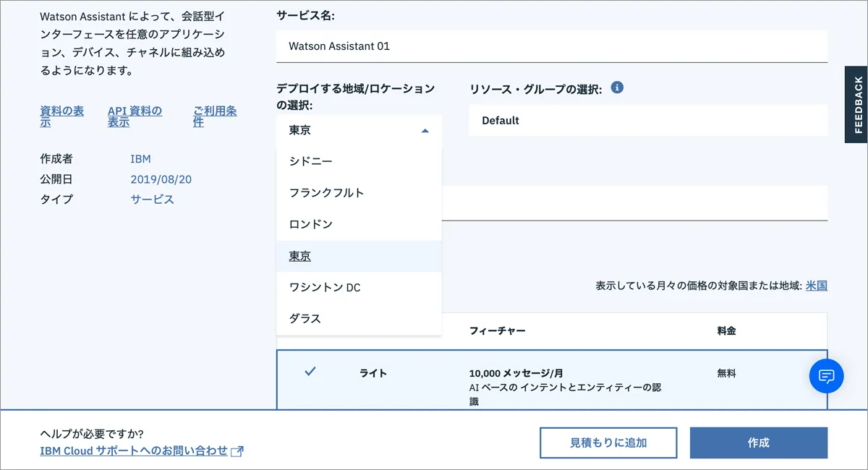The width and height of the screenshot is (868, 470).
Task: Open the ご利用条件 link
Action: click(215, 116)
